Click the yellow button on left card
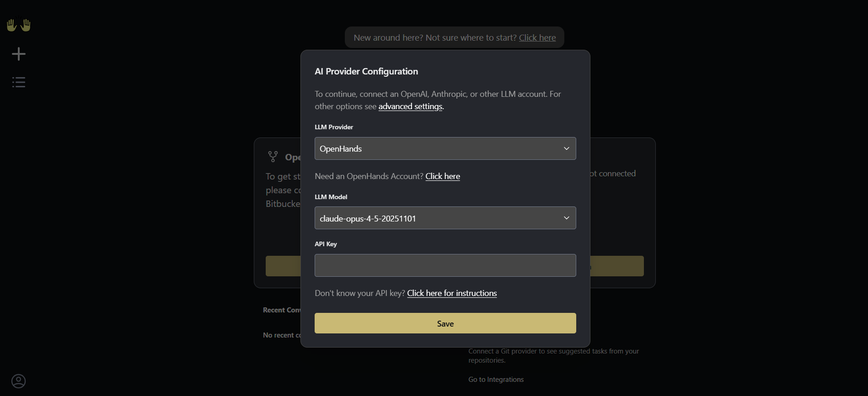 (x=283, y=266)
